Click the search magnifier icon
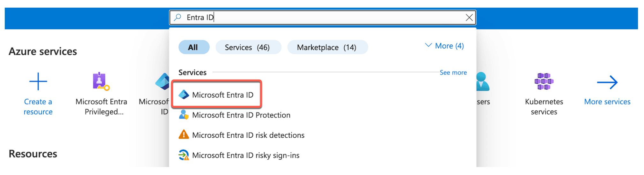The image size is (644, 175). [177, 17]
